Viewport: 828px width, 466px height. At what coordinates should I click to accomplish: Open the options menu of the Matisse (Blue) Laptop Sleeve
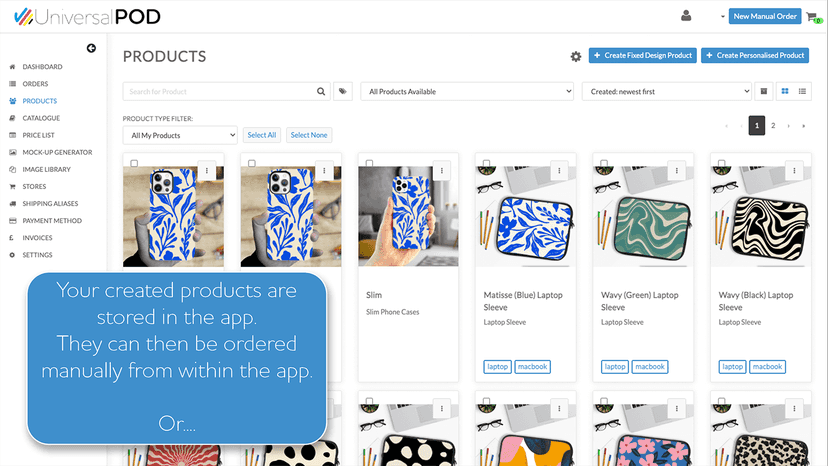[x=559, y=171]
